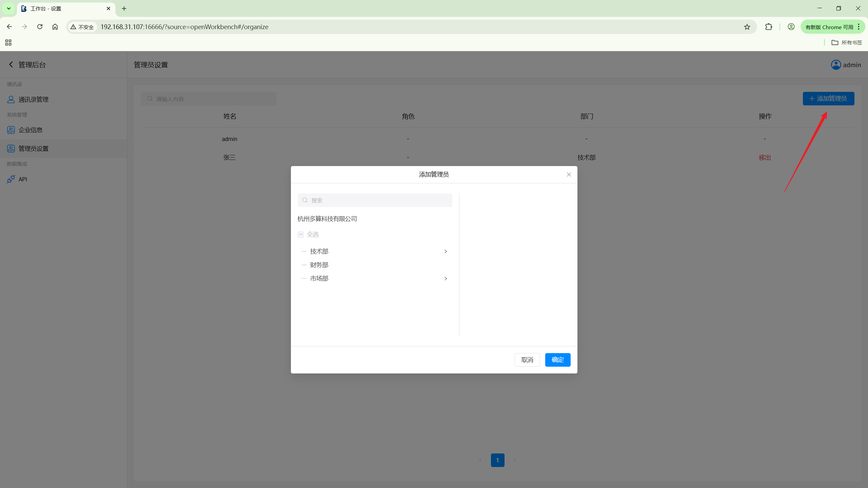The image size is (868, 488).
Task: Click the admin user avatar icon
Action: (836, 65)
